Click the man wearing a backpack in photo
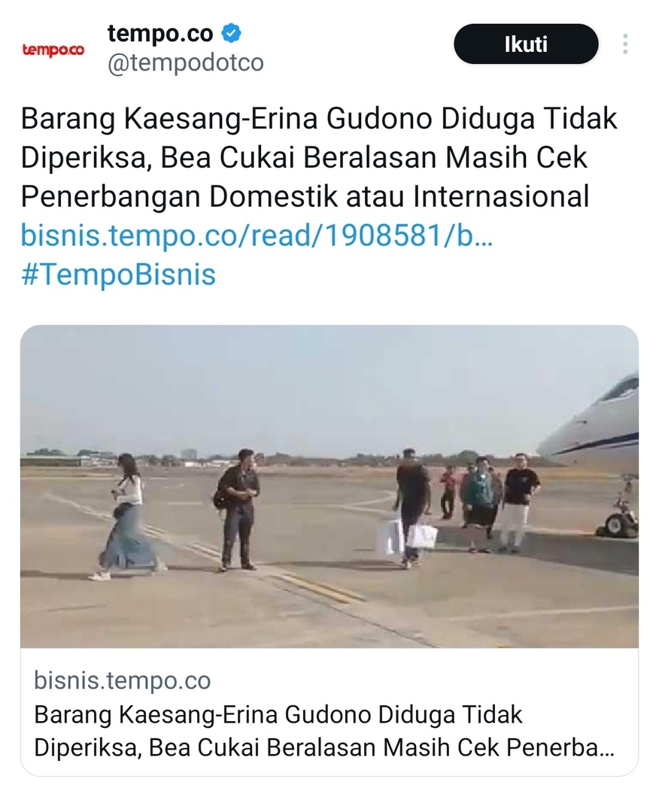This screenshot has width=659, height=812. (238, 510)
